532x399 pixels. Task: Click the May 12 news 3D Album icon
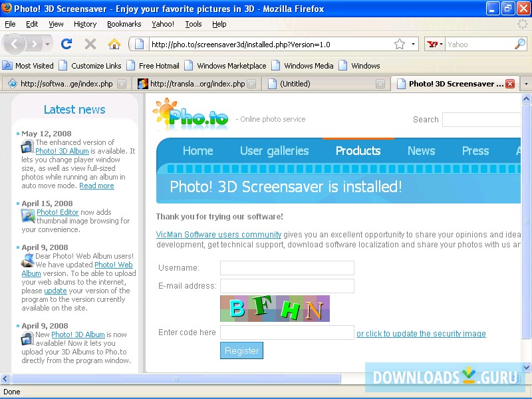click(x=27, y=146)
